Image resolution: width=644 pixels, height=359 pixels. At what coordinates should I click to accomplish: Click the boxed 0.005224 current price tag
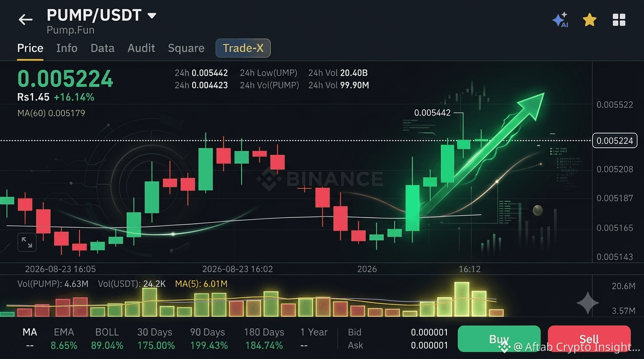[615, 140]
